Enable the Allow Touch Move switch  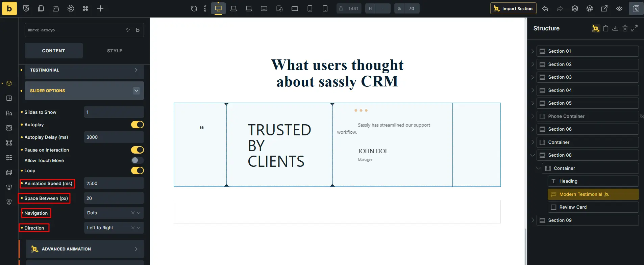pos(138,160)
